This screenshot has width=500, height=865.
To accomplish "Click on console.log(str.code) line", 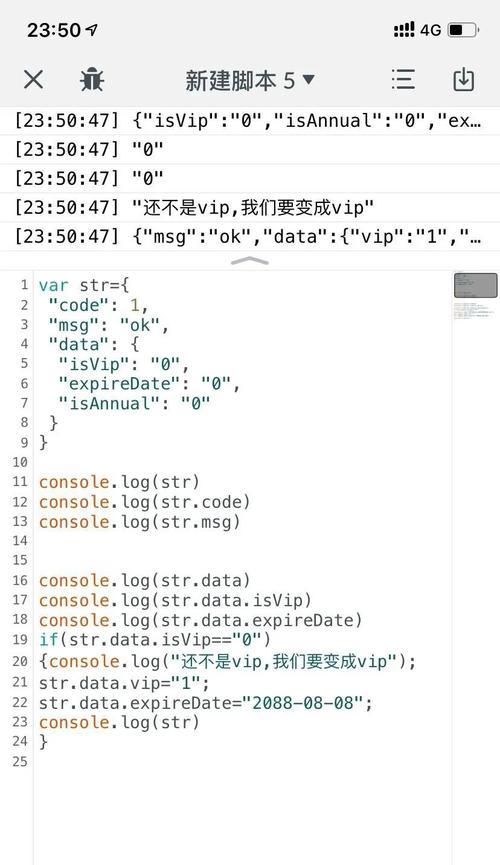I will (145, 502).
